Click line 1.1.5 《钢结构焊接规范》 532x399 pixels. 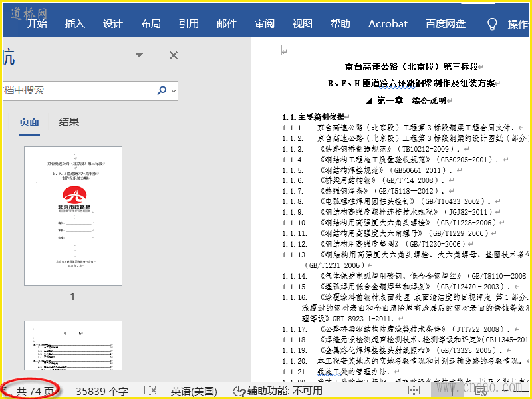(x=368, y=170)
